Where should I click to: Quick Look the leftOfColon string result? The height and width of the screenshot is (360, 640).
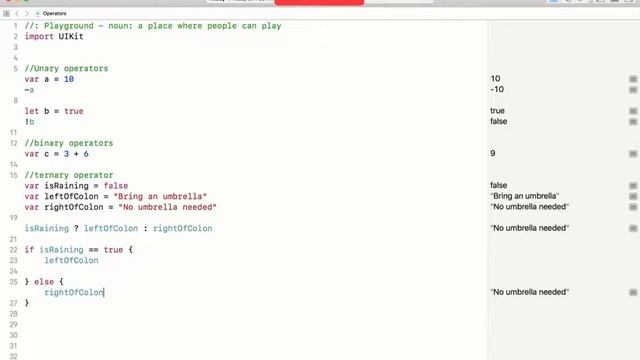(633, 196)
